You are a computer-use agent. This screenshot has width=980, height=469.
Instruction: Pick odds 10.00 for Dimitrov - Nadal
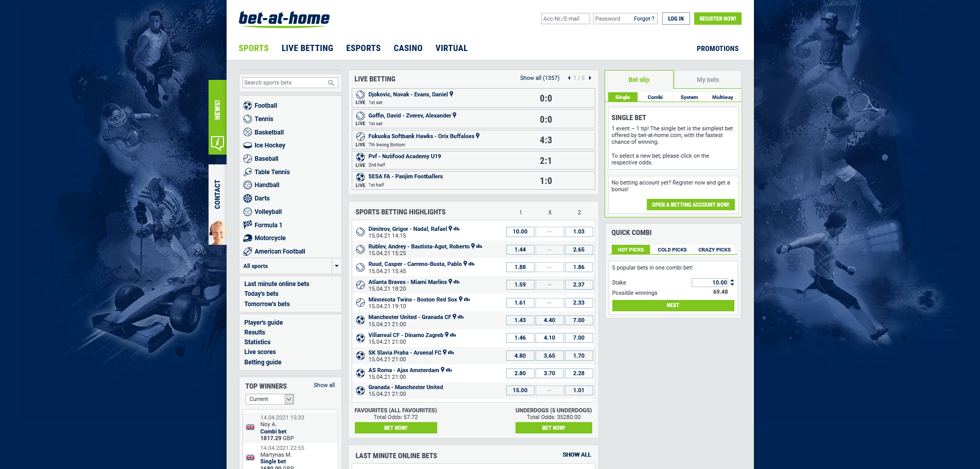click(520, 232)
